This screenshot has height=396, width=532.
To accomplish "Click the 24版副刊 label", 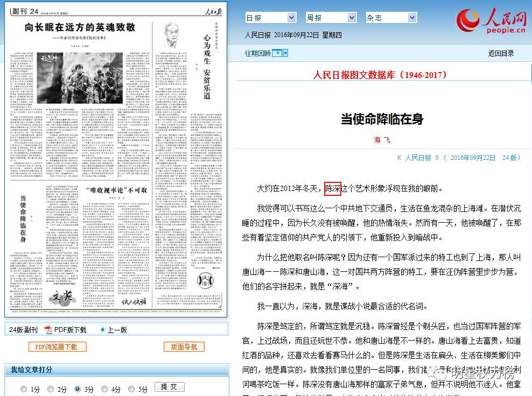I will point(23,330).
